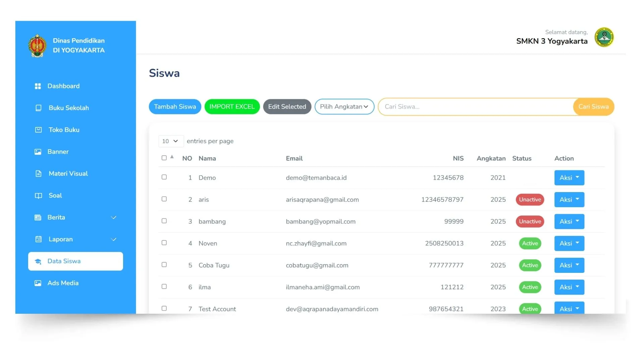
Task: Click the Ads Media picture icon
Action: point(38,283)
